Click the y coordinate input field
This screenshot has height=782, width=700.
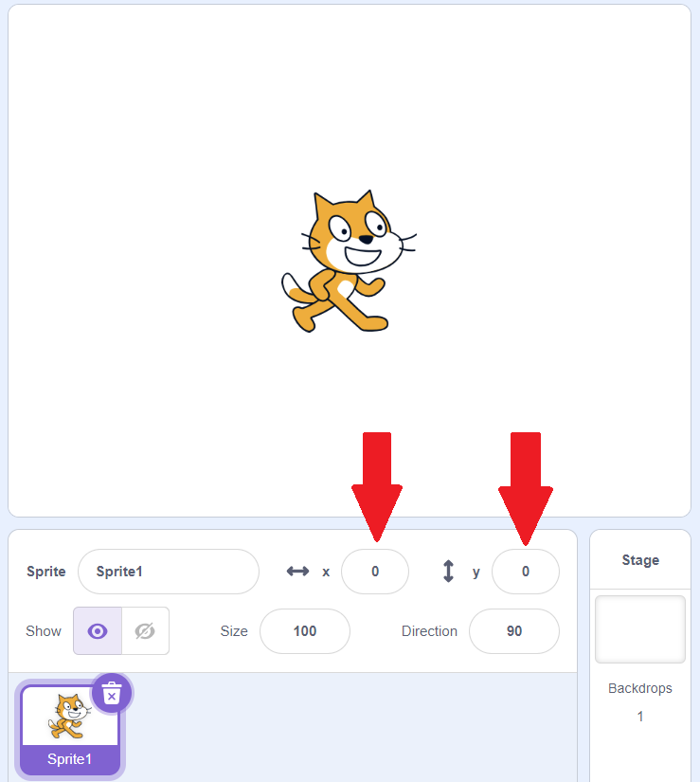[x=526, y=572]
